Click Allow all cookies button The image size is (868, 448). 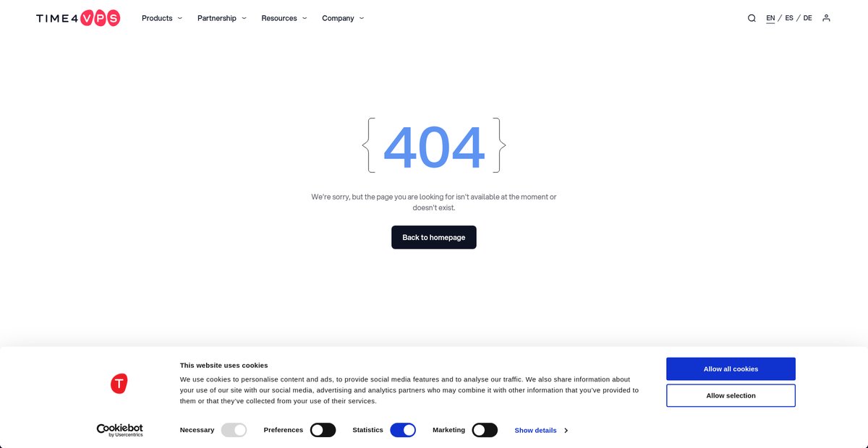click(731, 369)
